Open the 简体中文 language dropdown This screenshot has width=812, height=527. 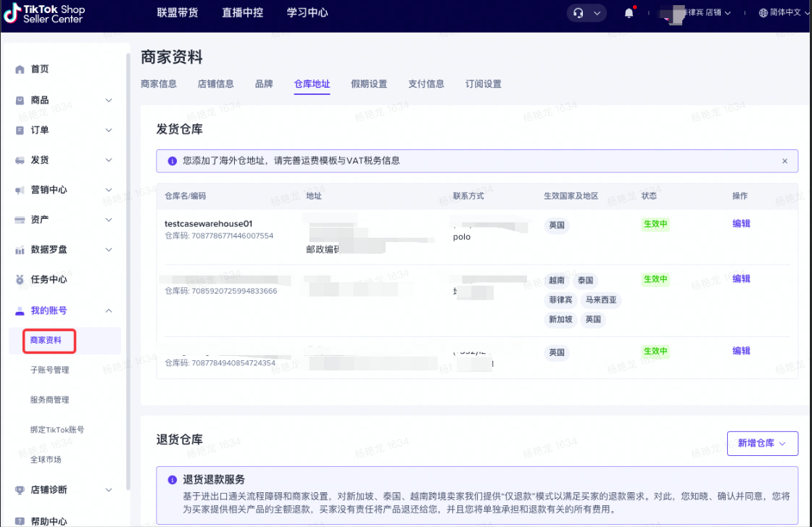point(784,13)
